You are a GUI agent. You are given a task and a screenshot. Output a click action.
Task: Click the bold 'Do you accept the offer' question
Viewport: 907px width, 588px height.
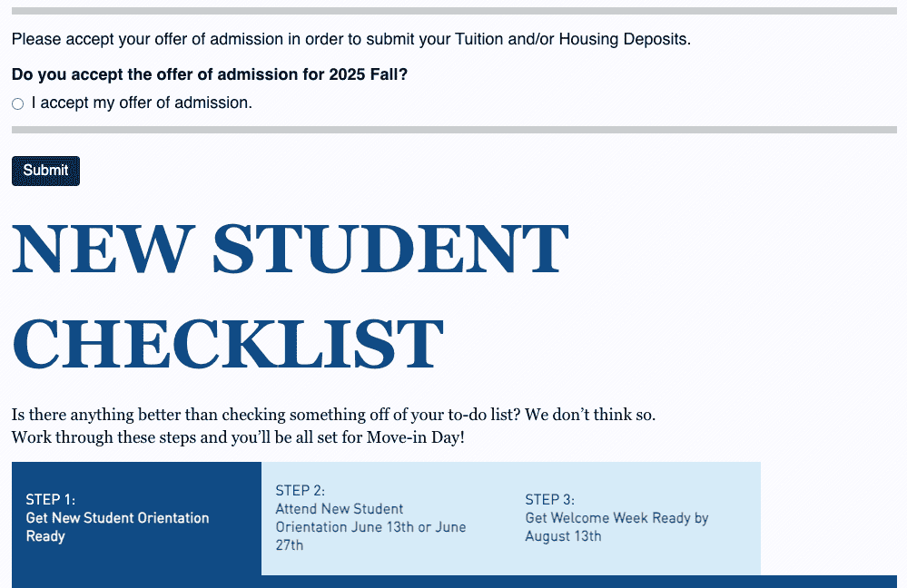pos(210,74)
